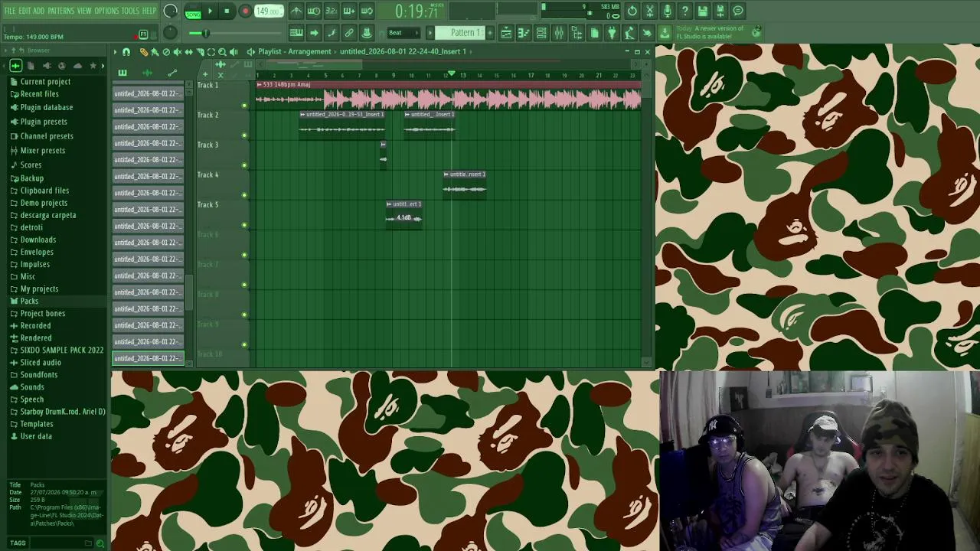Select the zoom tool in playlist
The width and height of the screenshot is (980, 551).
pyautogui.click(x=222, y=51)
